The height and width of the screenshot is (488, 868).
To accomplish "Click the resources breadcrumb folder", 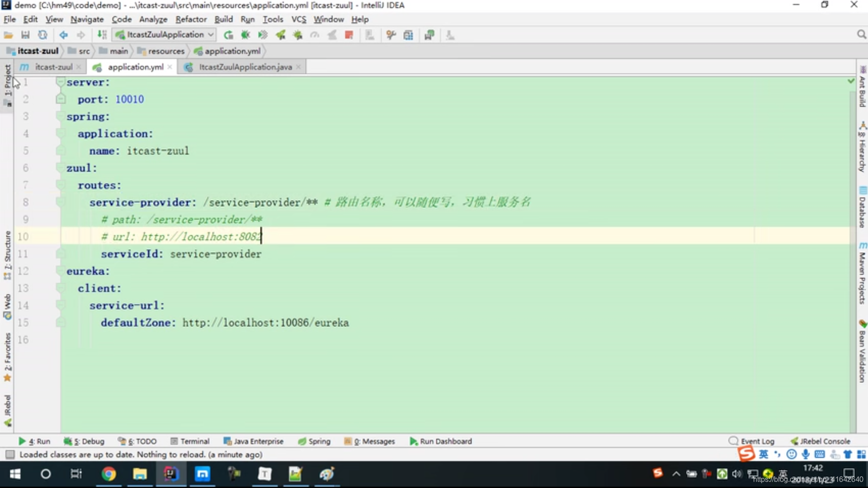I will pyautogui.click(x=161, y=51).
